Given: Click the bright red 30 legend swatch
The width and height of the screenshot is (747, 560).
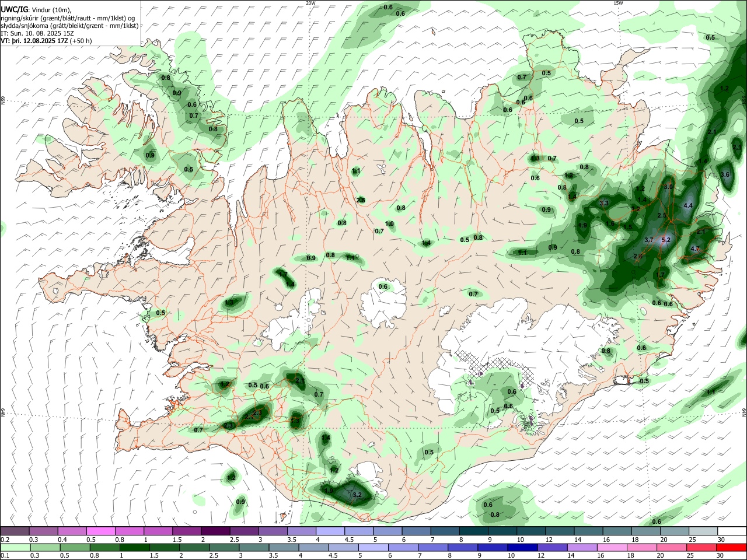Looking at the screenshot, I should 731,547.
